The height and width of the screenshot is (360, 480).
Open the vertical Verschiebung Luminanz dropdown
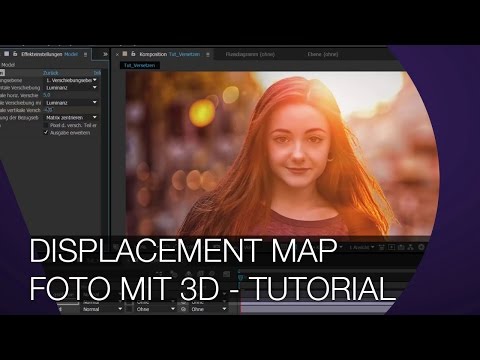point(71,103)
